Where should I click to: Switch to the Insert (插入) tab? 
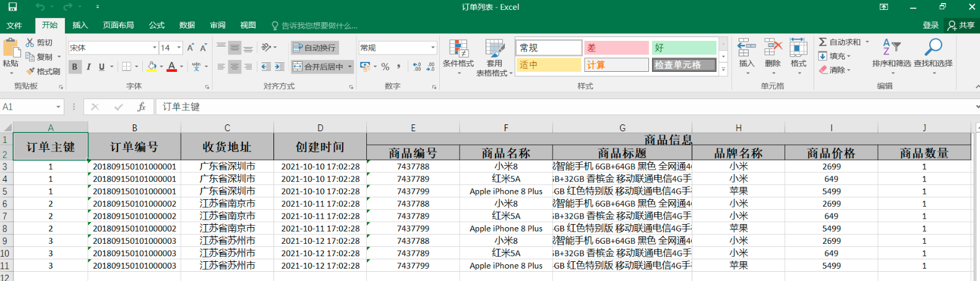click(80, 25)
